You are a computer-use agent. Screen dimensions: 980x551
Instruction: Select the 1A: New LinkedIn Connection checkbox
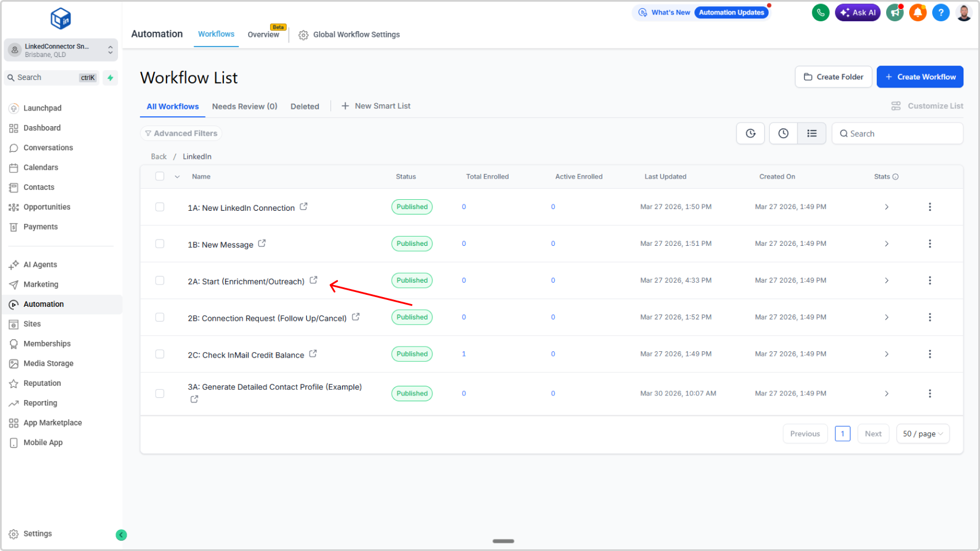[160, 207]
